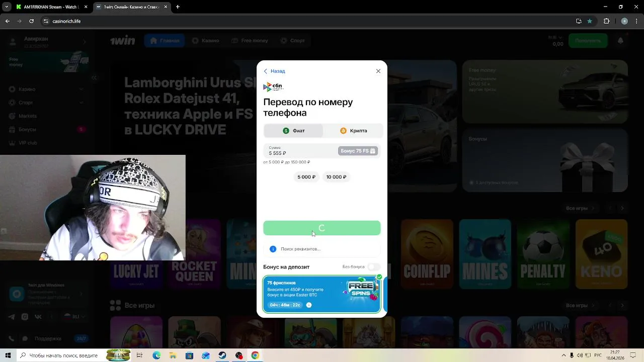The width and height of the screenshot is (644, 362).
Task: Reload the page in Chrome
Action: click(32, 21)
